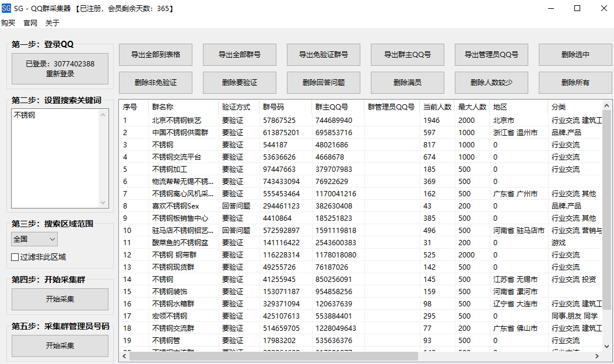Click 删除回答问题 button
This screenshot has height=364, width=614.
(x=322, y=82)
